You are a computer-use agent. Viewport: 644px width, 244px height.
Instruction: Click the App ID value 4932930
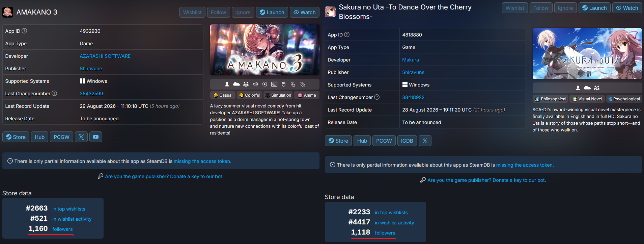pyautogui.click(x=90, y=31)
